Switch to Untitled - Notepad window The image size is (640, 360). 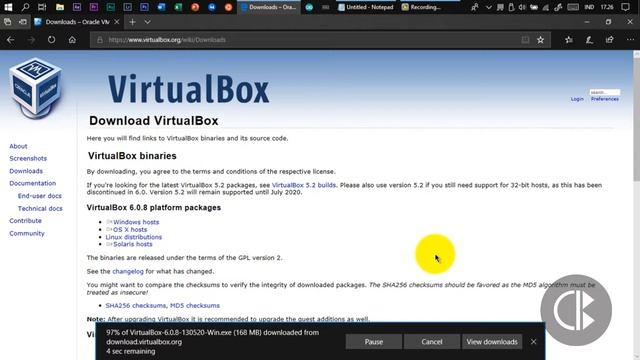click(x=365, y=7)
